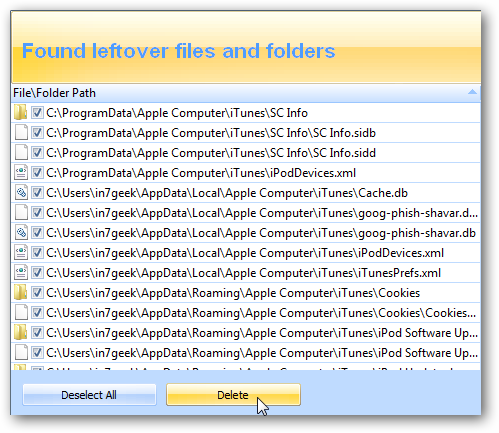The image size is (499, 433).
Task: Click the XML icon for Local iPodDevices.xml
Action: coord(21,253)
